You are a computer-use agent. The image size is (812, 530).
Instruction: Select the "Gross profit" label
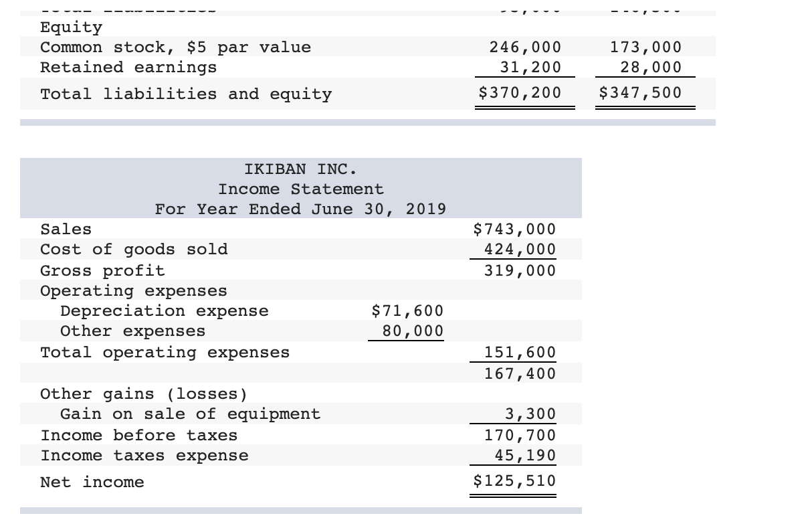point(102,271)
